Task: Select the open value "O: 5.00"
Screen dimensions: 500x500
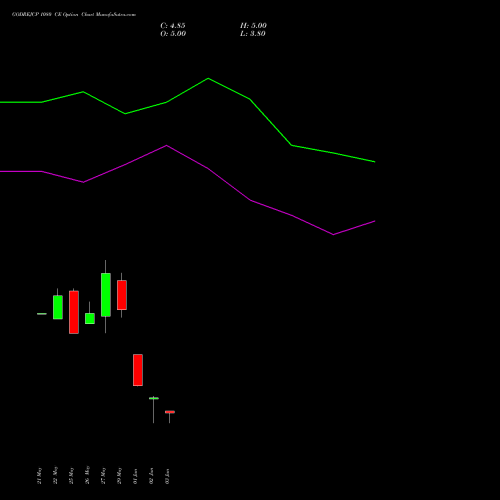Action: click(x=173, y=34)
